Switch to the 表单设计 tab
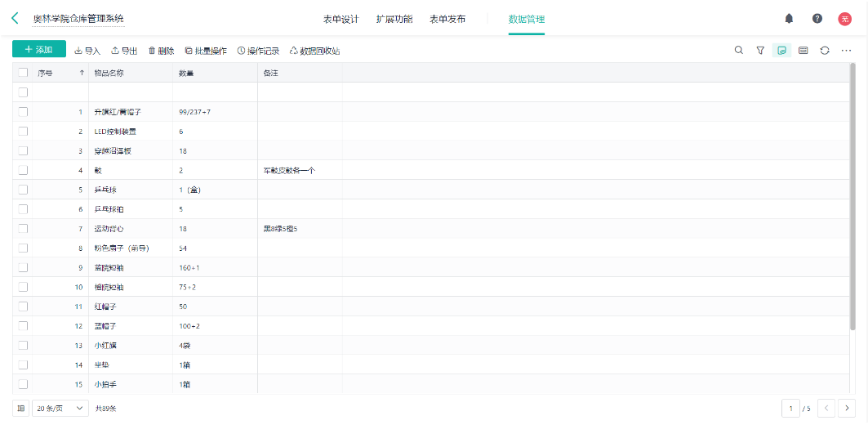Image resolution: width=868 pixels, height=425 pixels. [x=341, y=19]
